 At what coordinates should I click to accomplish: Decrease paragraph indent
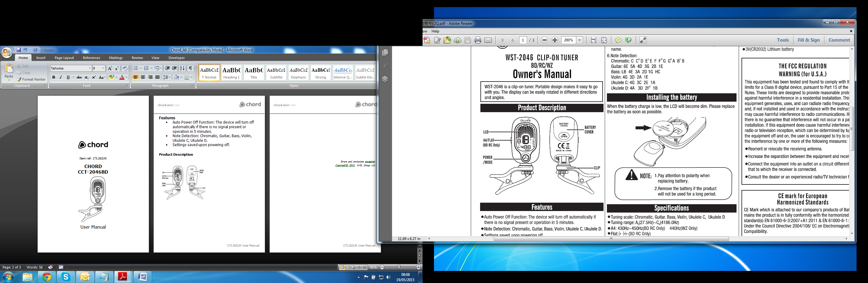[167, 68]
